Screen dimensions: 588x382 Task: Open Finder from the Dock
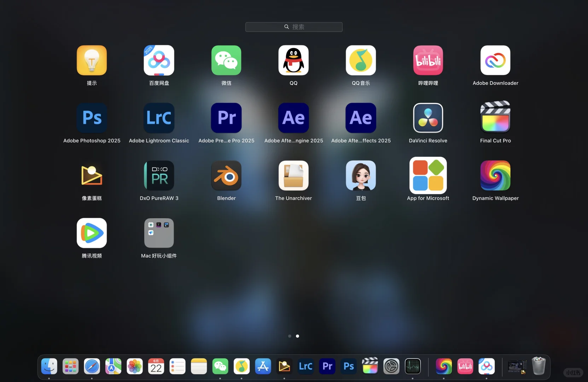click(x=49, y=366)
